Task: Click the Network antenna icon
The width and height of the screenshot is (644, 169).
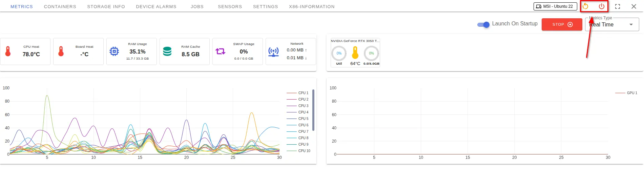Action: (x=273, y=51)
